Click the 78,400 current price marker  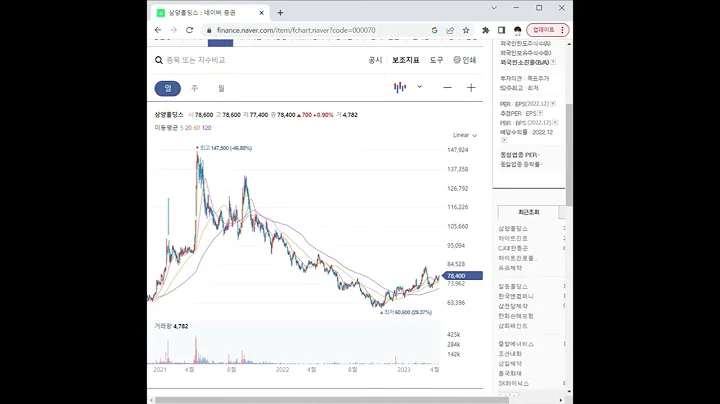point(462,276)
